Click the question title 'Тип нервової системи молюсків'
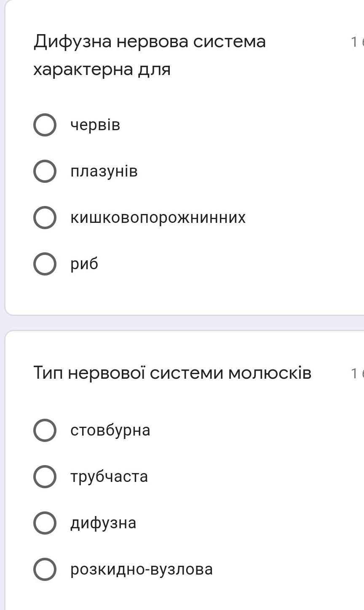Viewport: 364px width, 610px height. tap(172, 373)
